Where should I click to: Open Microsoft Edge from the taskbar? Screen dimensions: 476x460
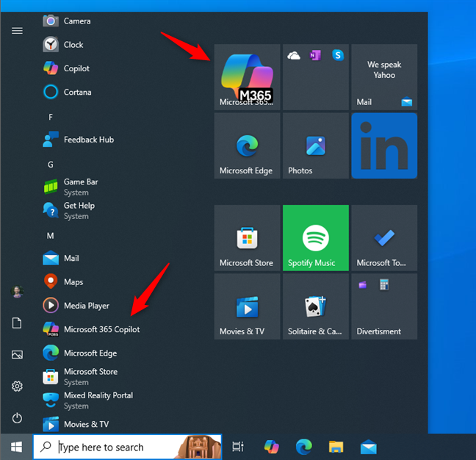[x=303, y=447]
